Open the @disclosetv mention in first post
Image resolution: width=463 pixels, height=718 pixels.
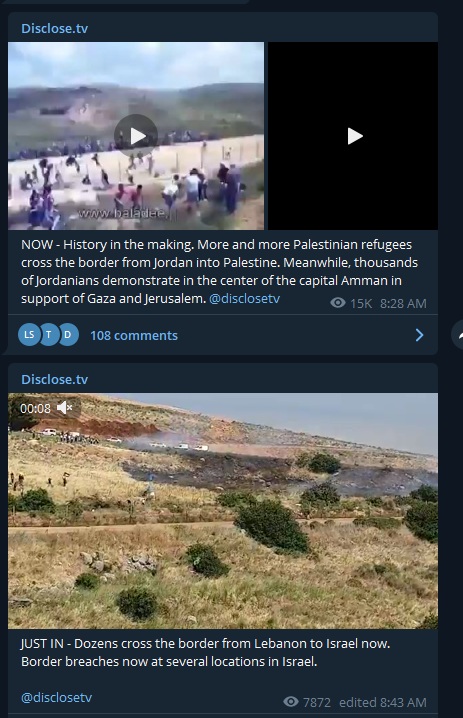pyautogui.click(x=244, y=299)
